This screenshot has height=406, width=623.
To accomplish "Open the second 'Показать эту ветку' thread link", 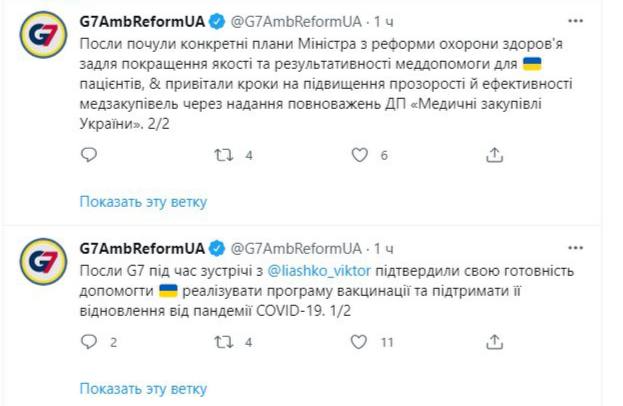I will (142, 388).
